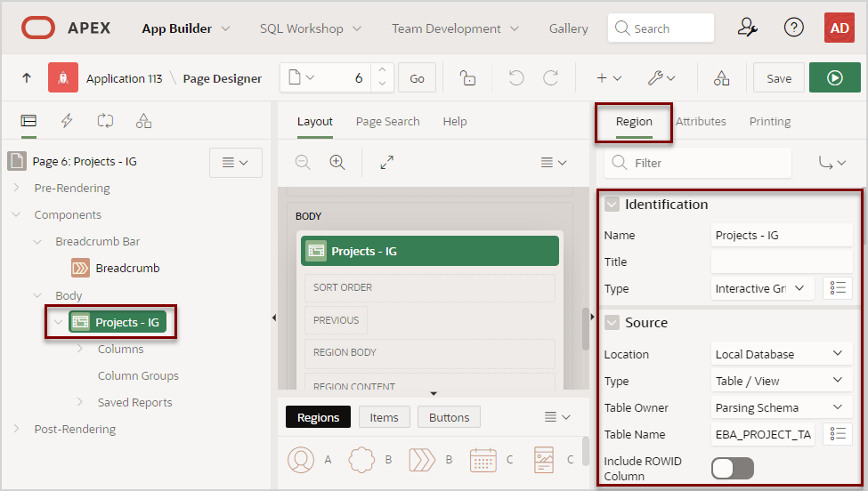Screen dimensions: 868x491
Task: Switch to the Page Search tab
Action: [387, 121]
